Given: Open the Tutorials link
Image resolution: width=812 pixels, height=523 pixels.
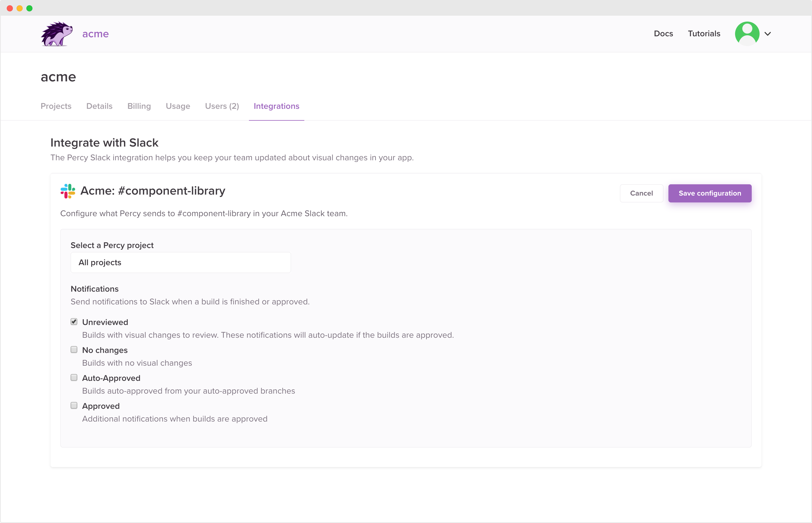Looking at the screenshot, I should pyautogui.click(x=704, y=34).
